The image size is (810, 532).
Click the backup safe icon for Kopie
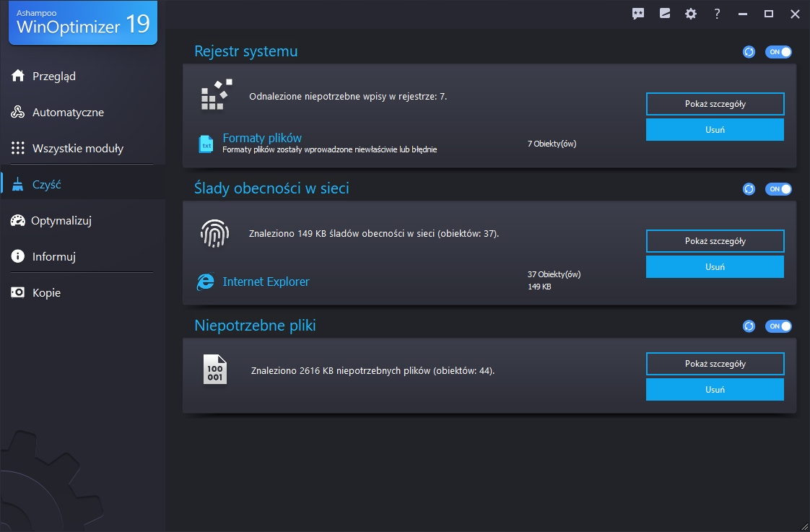click(x=18, y=292)
